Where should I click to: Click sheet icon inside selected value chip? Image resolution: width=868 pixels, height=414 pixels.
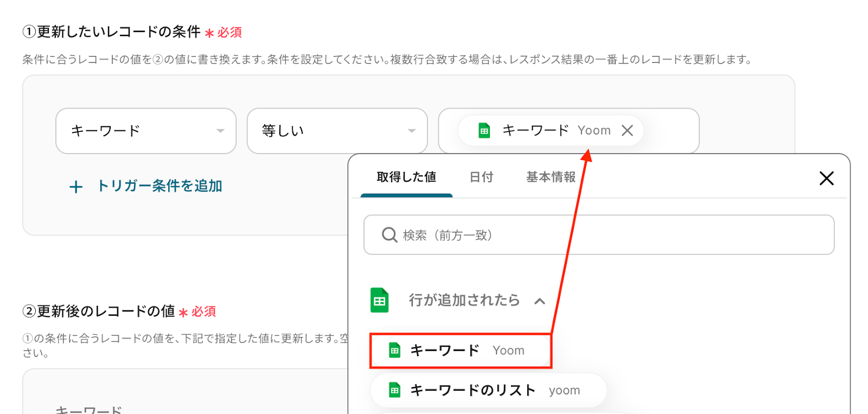[484, 131]
